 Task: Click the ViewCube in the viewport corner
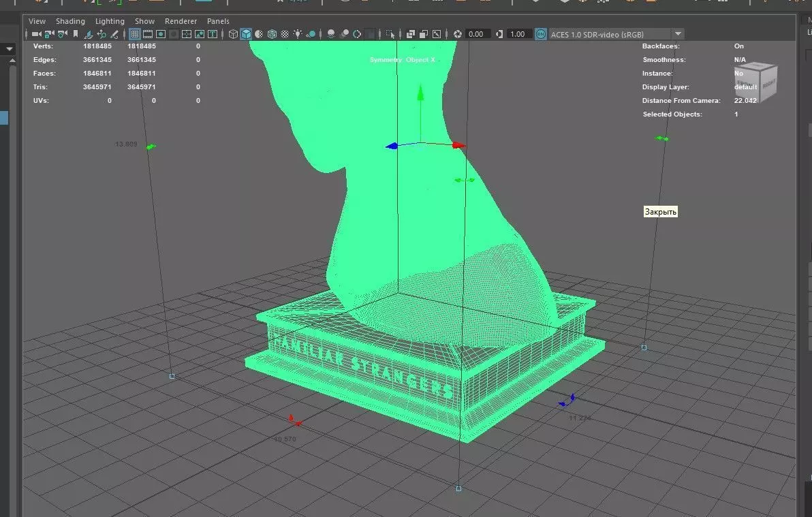click(757, 81)
